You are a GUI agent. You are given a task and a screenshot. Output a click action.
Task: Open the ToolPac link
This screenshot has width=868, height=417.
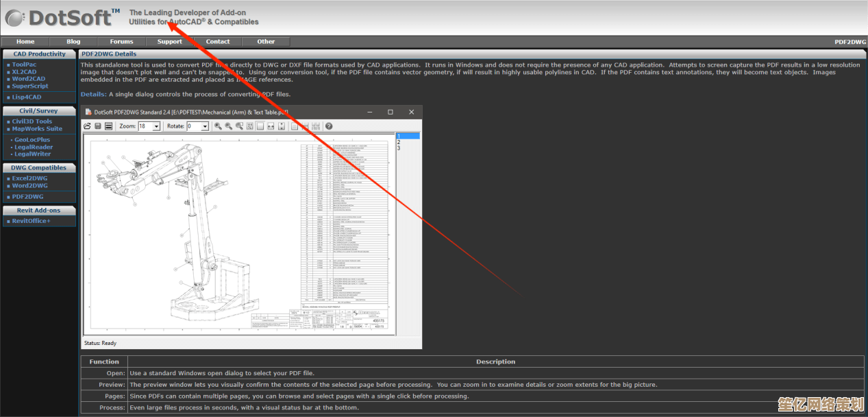point(24,64)
